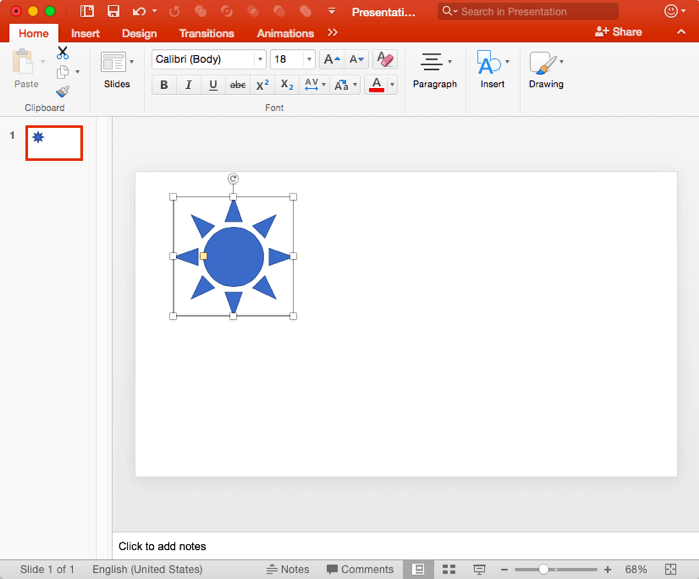Open the Insert ribbon tab

[85, 33]
